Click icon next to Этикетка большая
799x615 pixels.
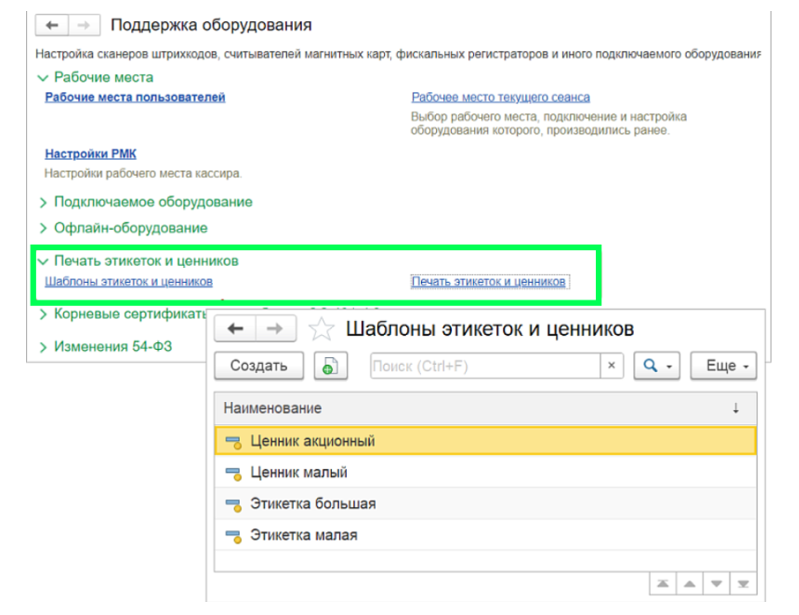(x=233, y=505)
